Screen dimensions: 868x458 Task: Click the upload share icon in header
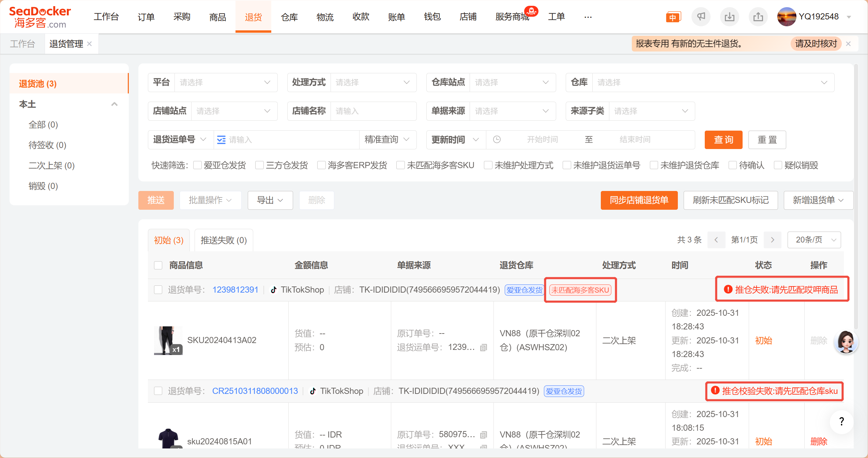pyautogui.click(x=758, y=17)
